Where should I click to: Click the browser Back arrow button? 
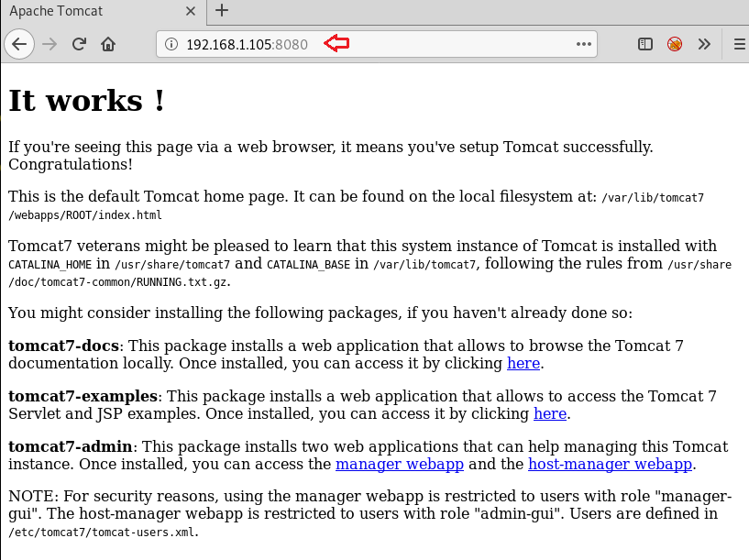19,44
